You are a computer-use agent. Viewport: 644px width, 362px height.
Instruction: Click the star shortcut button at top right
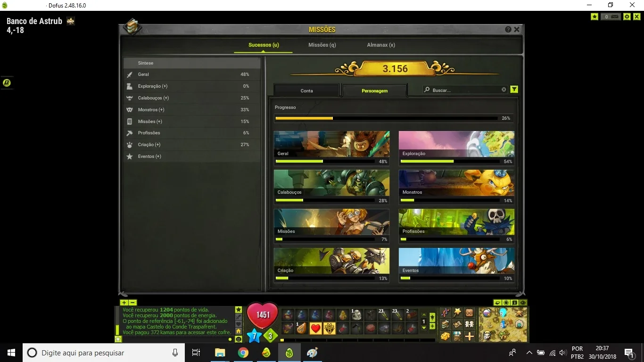594,16
